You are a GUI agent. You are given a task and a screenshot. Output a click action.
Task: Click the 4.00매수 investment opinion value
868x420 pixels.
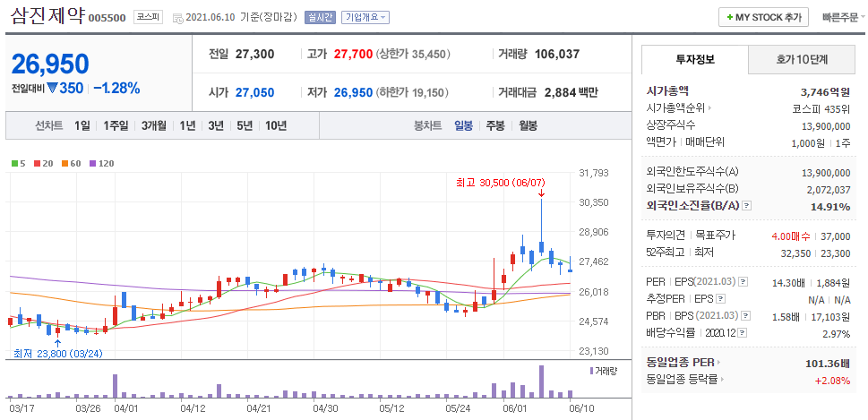tap(790, 236)
